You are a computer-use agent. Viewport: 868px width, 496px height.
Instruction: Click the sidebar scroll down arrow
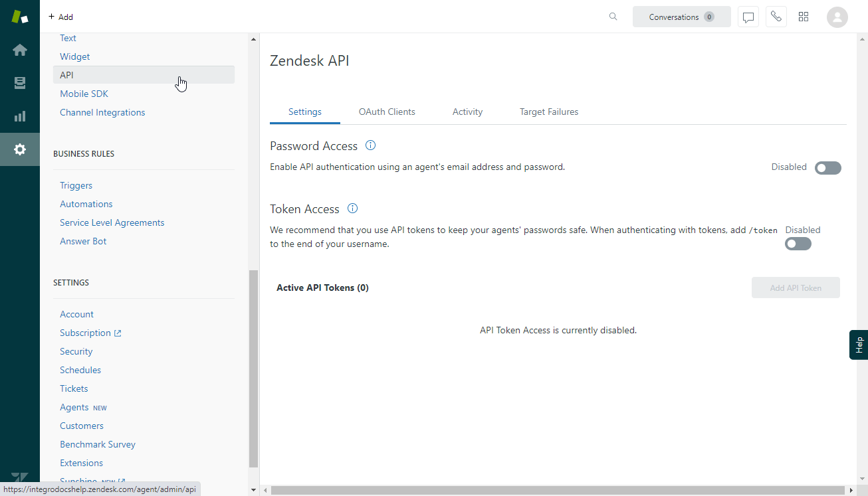(x=253, y=490)
